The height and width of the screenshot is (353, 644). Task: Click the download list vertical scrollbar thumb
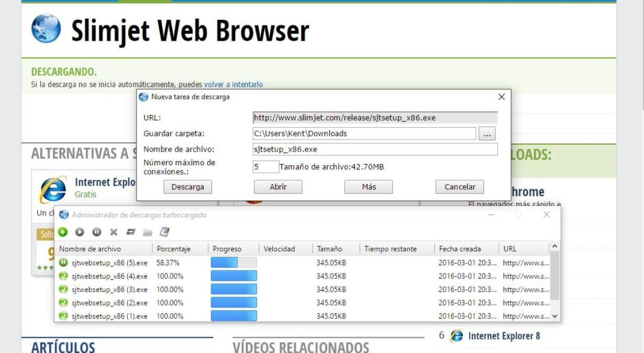555,275
